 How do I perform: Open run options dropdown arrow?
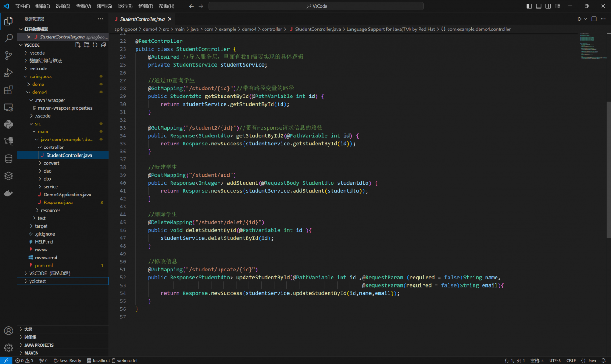[585, 19]
